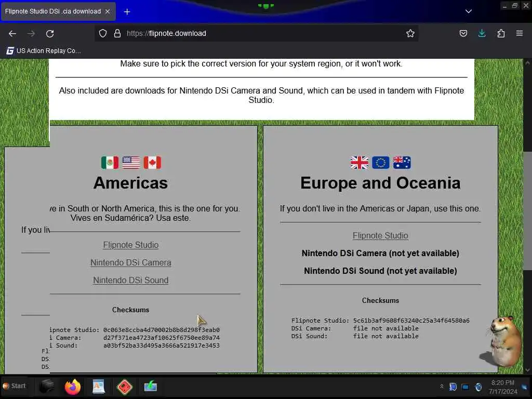This screenshot has height=399, width=532.
Task: Open the Firefox hamburger menu
Action: click(x=519, y=33)
